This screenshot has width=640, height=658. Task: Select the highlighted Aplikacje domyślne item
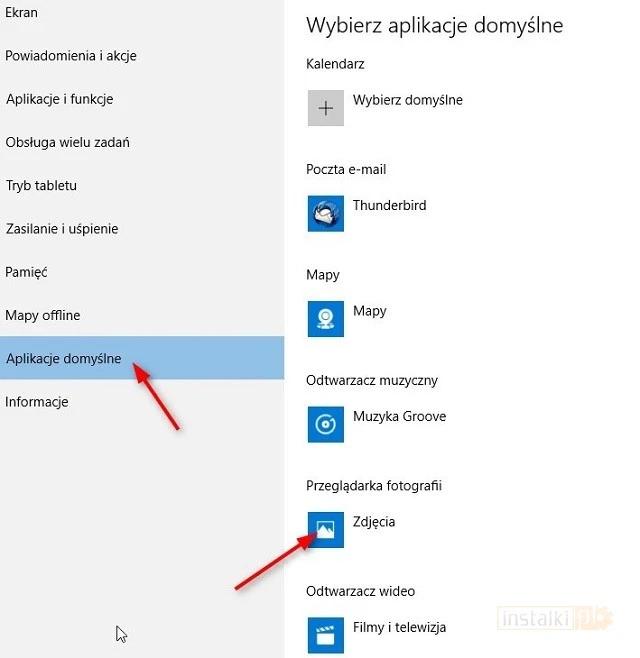(64, 358)
